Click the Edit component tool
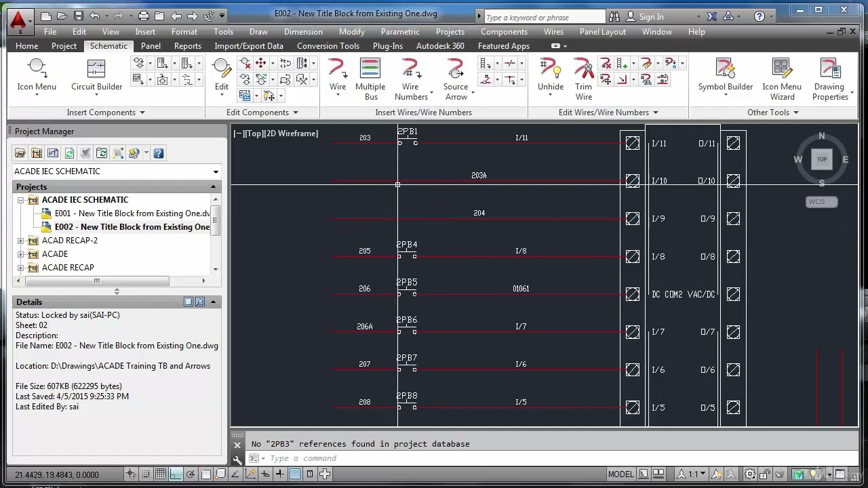This screenshot has width=868, height=488. click(222, 75)
